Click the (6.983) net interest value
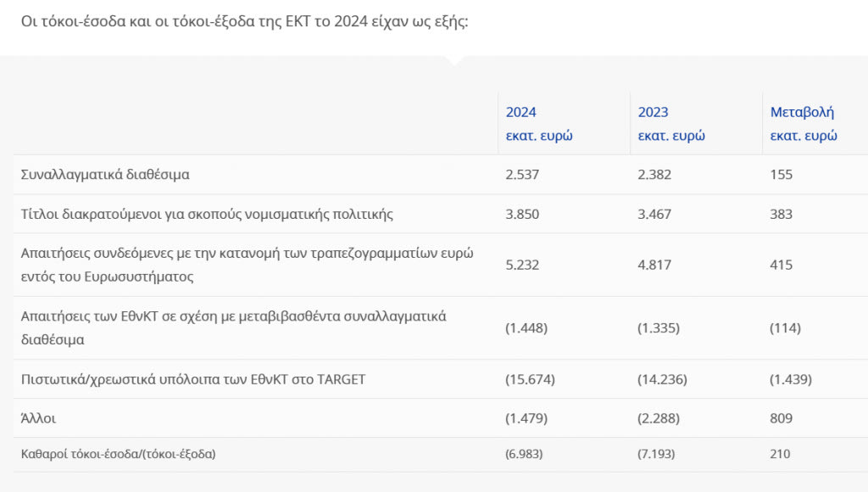868x492 pixels. 524,454
